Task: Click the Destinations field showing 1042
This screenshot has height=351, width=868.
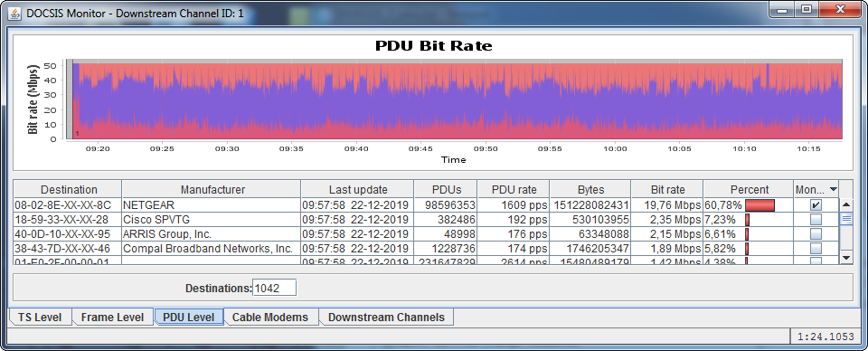Action: (x=275, y=288)
